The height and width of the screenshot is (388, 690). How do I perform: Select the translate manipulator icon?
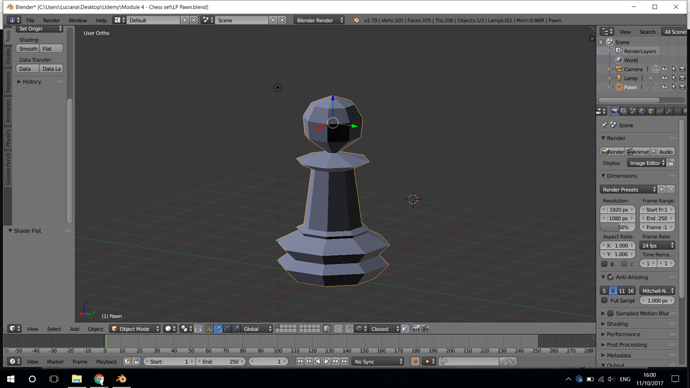pyautogui.click(x=218, y=329)
